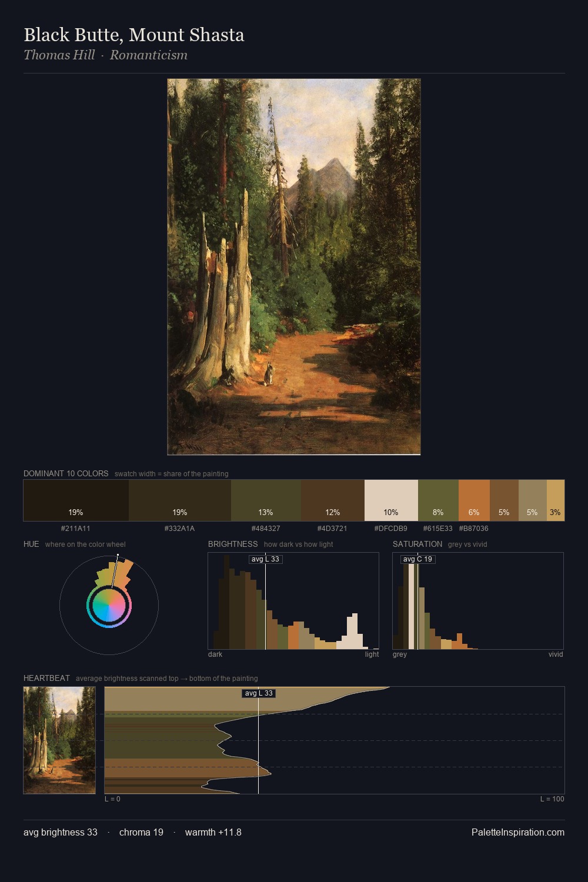Click the '#332A1A' hex code text
The width and height of the screenshot is (588, 882).
pos(180,529)
